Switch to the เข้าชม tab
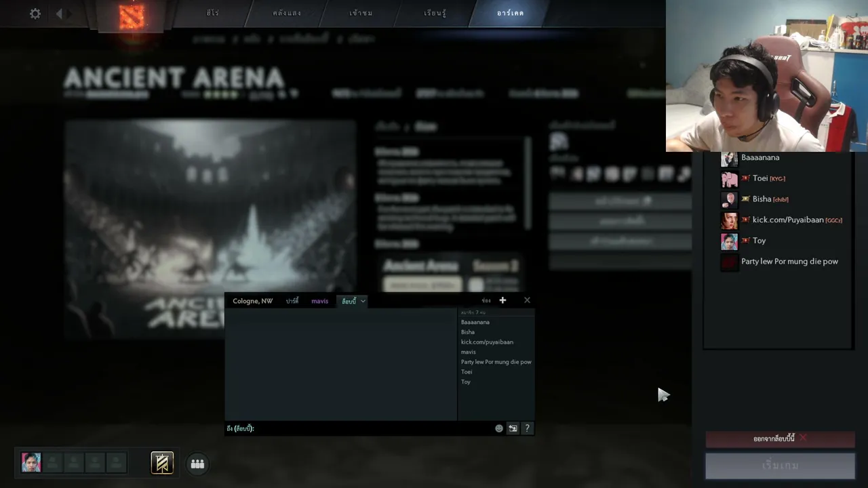868x488 pixels. pos(361,13)
